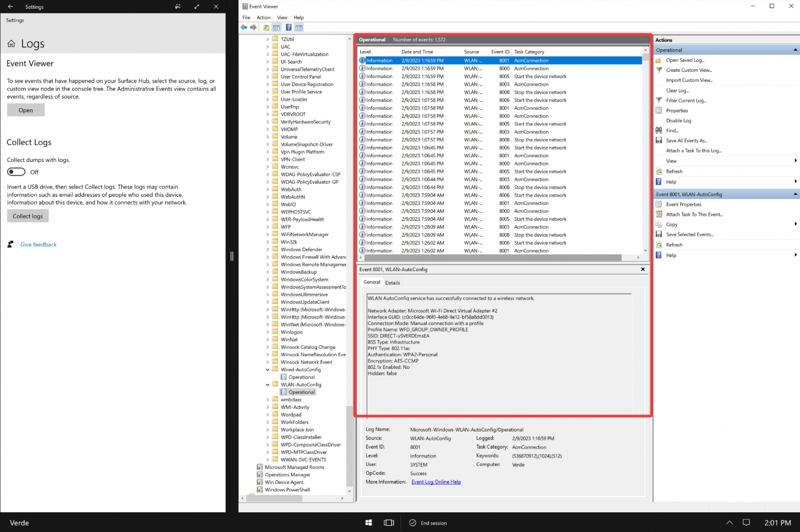Screen dimensions: 800x532
Task: Open the View submenu arrow in Actions pane
Action: [x=796, y=160]
